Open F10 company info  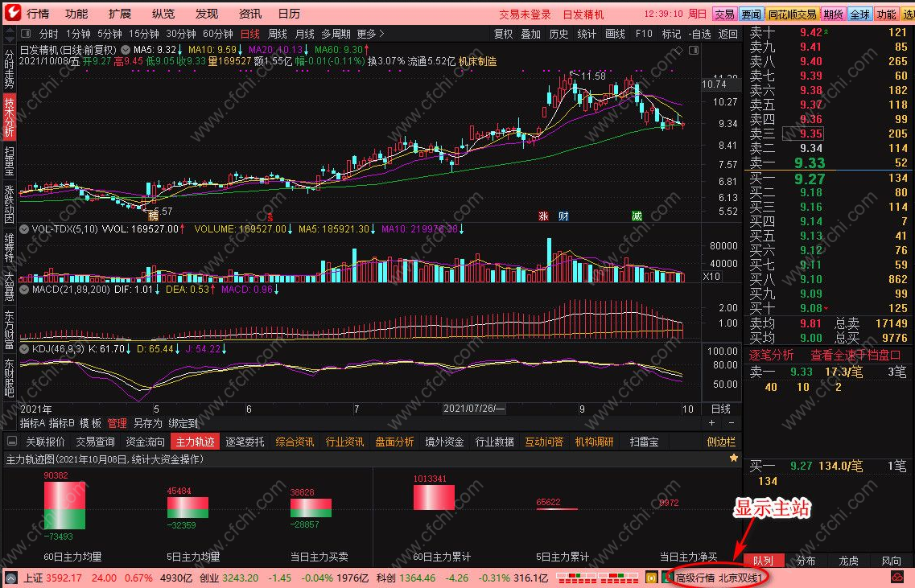point(644,34)
